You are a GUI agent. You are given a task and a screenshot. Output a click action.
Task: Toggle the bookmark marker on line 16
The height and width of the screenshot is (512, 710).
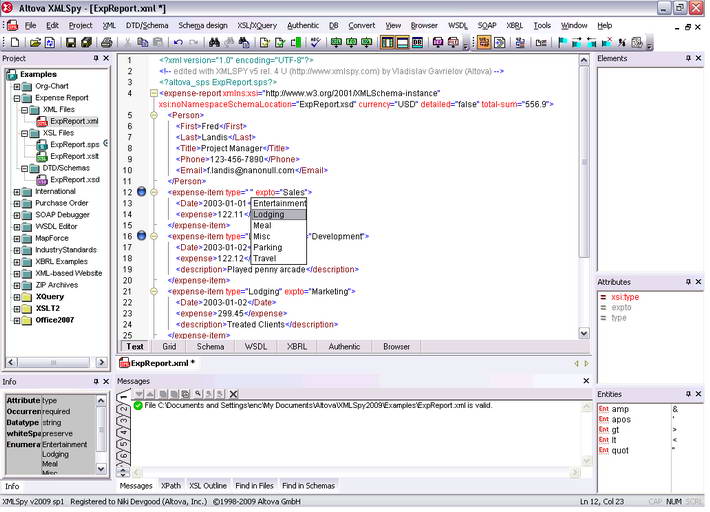click(x=141, y=236)
